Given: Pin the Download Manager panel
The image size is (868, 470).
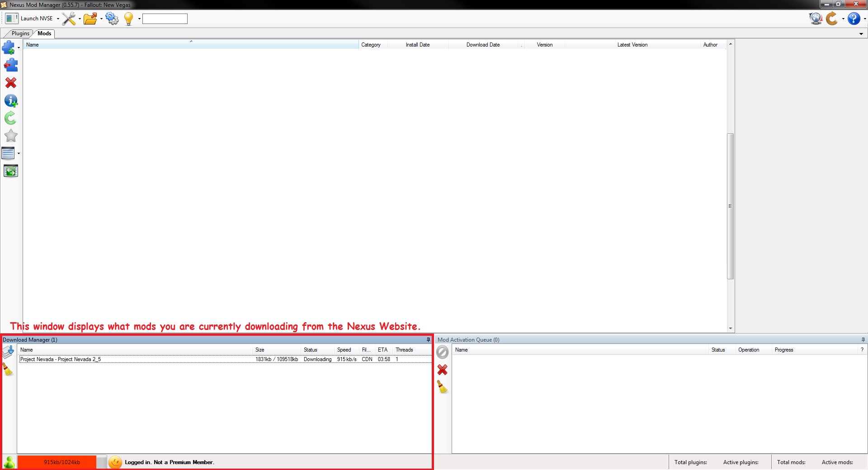Looking at the screenshot, I should (428, 340).
